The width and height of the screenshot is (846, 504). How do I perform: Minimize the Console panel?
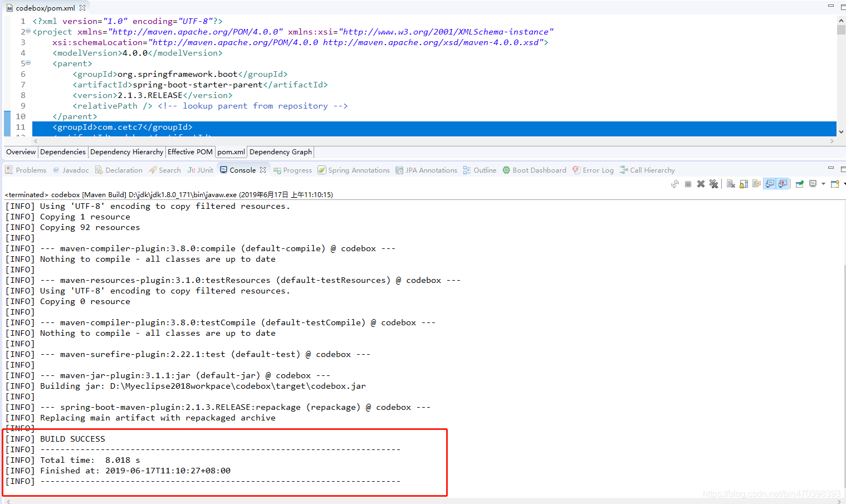pyautogui.click(x=830, y=168)
